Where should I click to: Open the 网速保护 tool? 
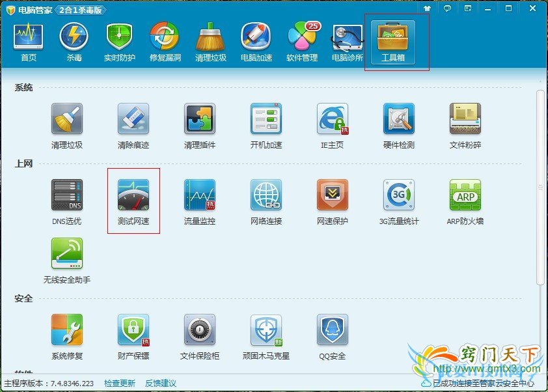(x=333, y=202)
